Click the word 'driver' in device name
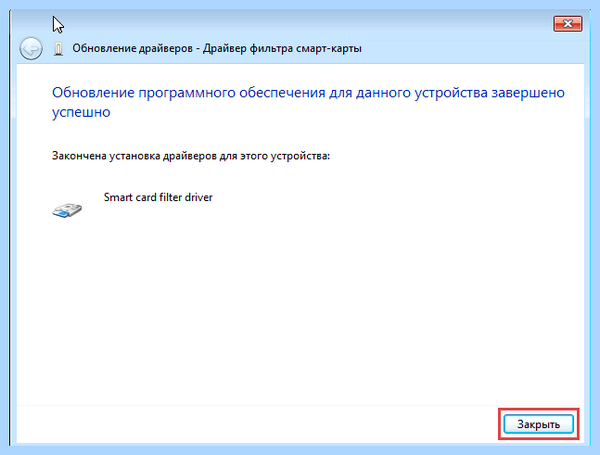 (x=199, y=197)
